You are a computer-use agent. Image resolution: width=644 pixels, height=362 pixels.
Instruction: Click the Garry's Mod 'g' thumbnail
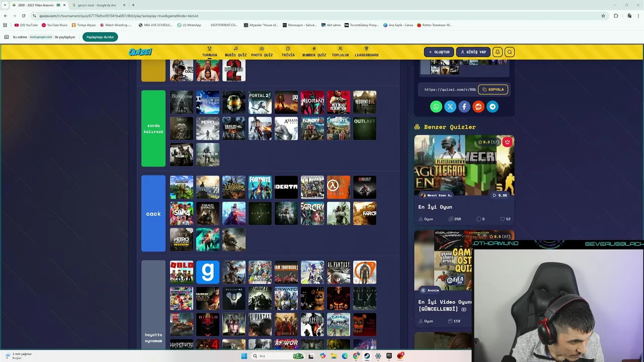(x=208, y=272)
